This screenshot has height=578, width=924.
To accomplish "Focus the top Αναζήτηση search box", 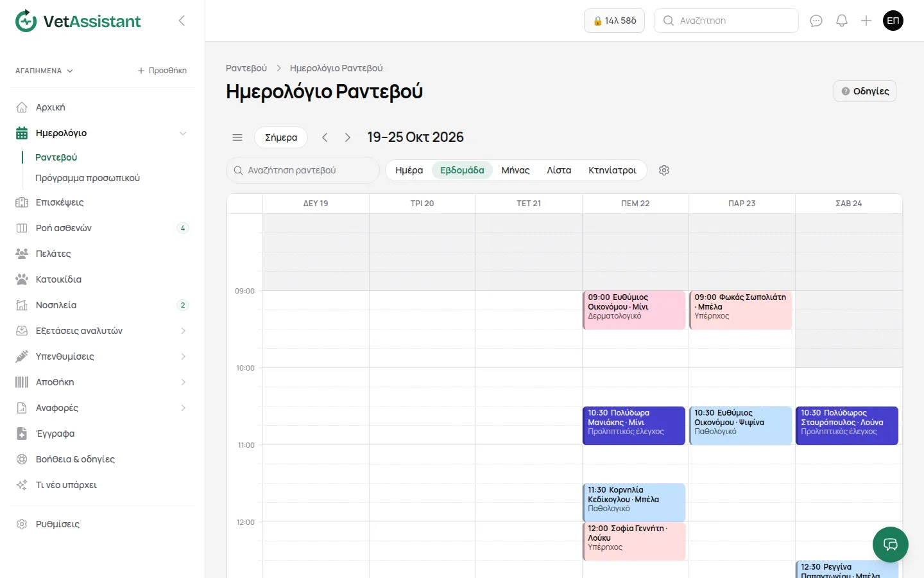I will coord(726,21).
